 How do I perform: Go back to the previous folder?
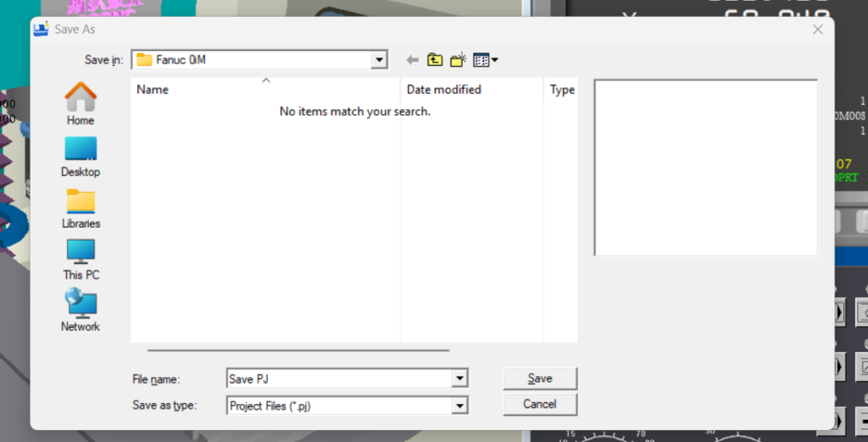[413, 60]
